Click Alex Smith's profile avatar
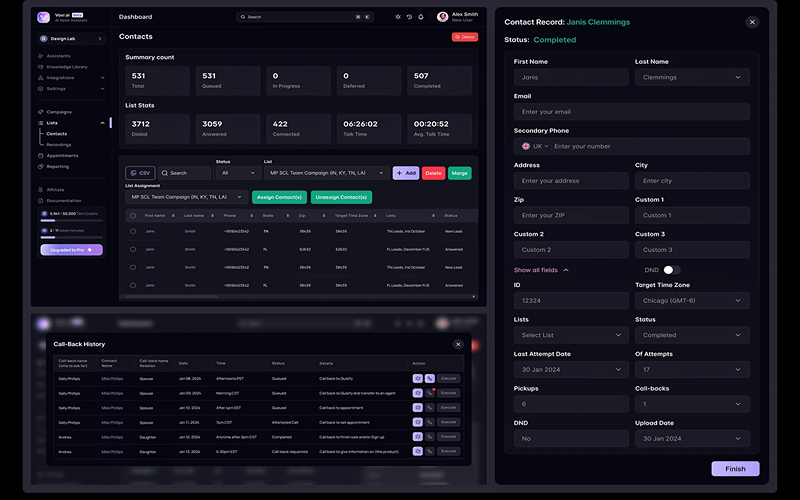This screenshot has height=500, width=800. click(x=442, y=17)
